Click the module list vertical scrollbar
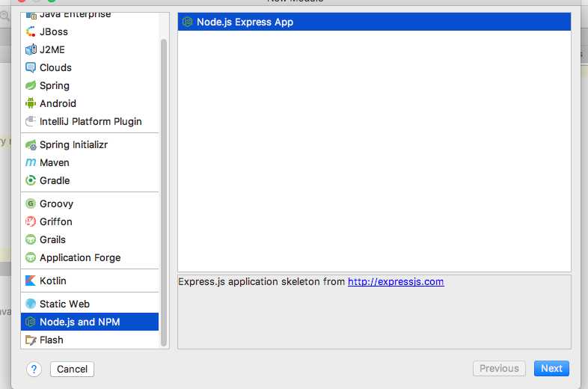Screen dimensions: 588x389 tap(164, 192)
